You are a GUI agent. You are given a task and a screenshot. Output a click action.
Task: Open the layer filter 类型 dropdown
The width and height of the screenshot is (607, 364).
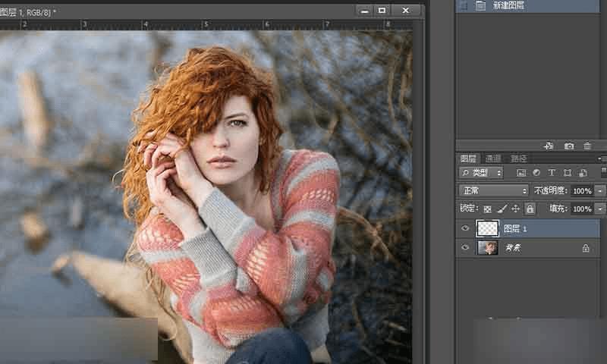point(481,173)
